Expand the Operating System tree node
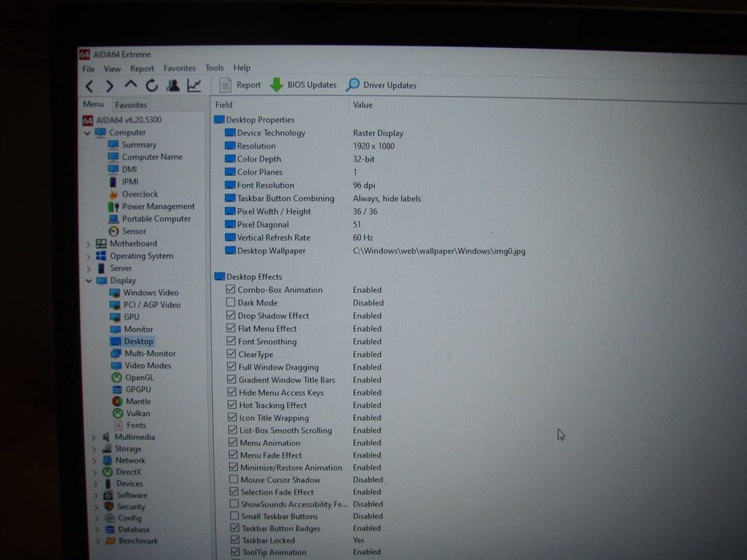 tap(88, 256)
